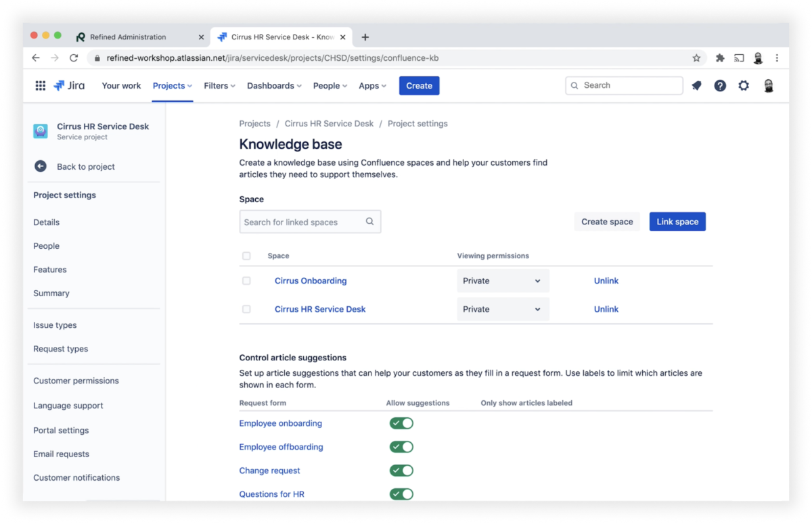Open the Dashboards dropdown
Image resolution: width=812 pixels, height=524 pixels.
273,85
